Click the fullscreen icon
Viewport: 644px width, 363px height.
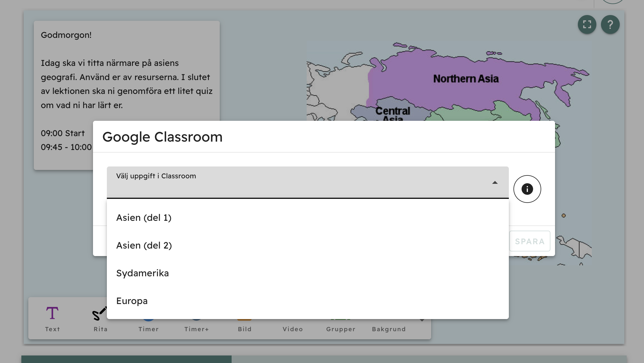click(587, 25)
